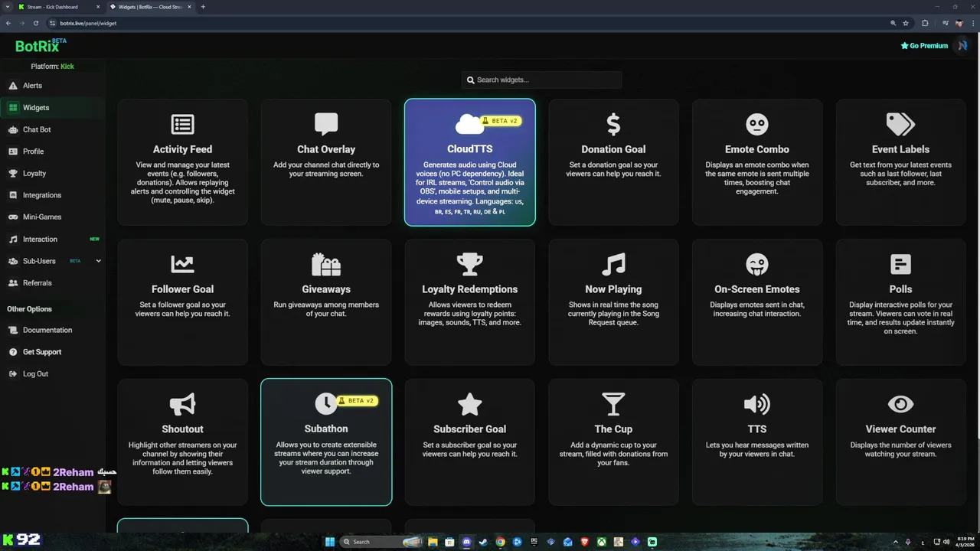Select the CloudTTS cloud icon

click(x=469, y=124)
